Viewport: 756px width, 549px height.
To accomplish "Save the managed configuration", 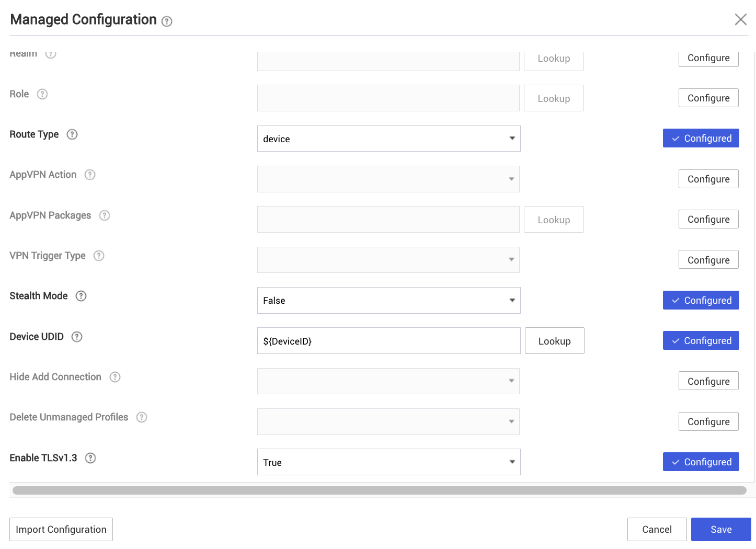I will pos(720,530).
